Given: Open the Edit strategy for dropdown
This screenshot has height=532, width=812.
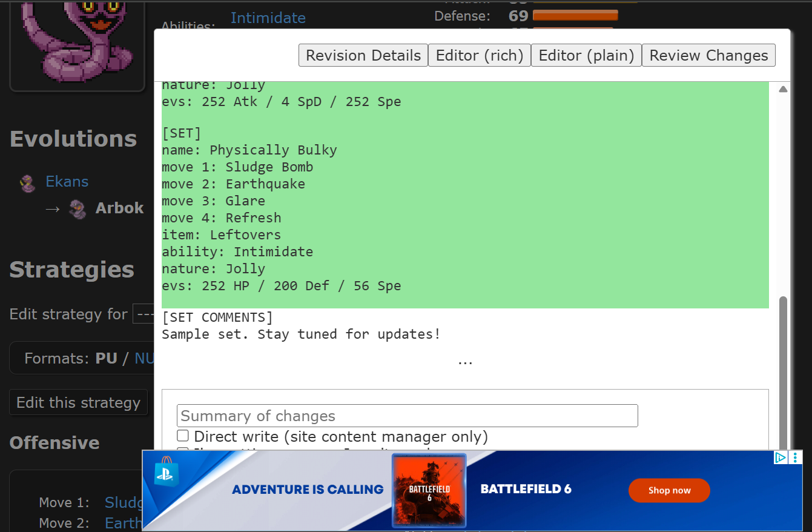Looking at the screenshot, I should (143, 314).
